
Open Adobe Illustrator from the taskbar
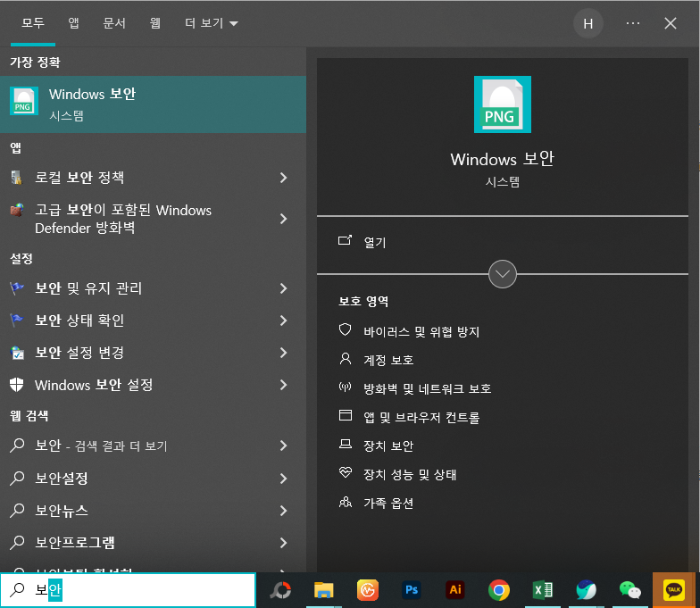coord(455,590)
